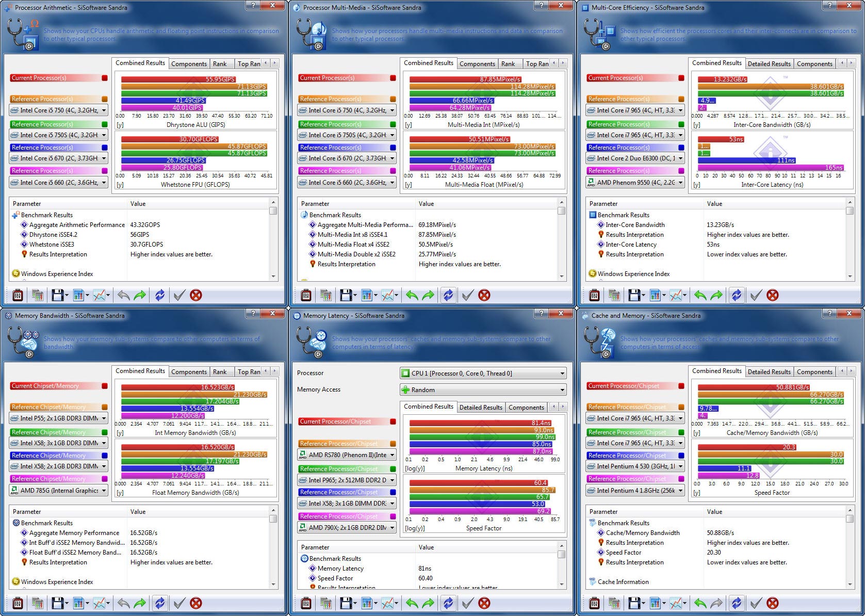Open chart options icon in Processor Multi-Media toolbar

pyautogui.click(x=366, y=295)
